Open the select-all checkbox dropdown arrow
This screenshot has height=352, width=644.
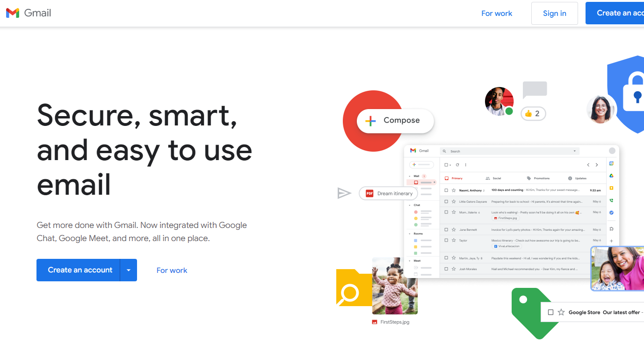450,165
